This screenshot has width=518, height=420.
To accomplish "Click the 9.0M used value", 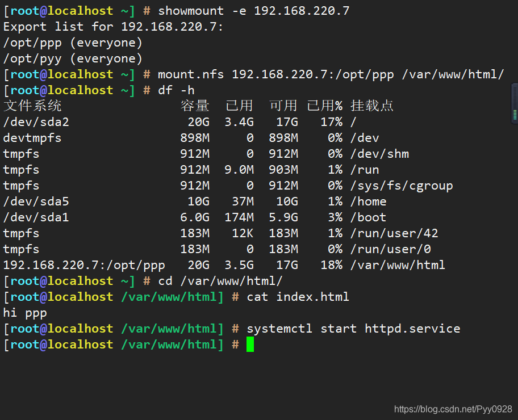I will 239,170.
